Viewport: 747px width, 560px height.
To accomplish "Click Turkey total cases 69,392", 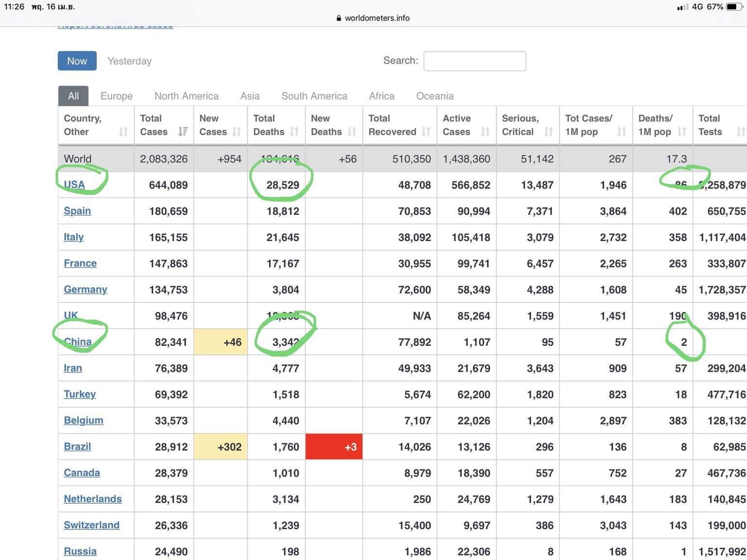I will point(171,395).
